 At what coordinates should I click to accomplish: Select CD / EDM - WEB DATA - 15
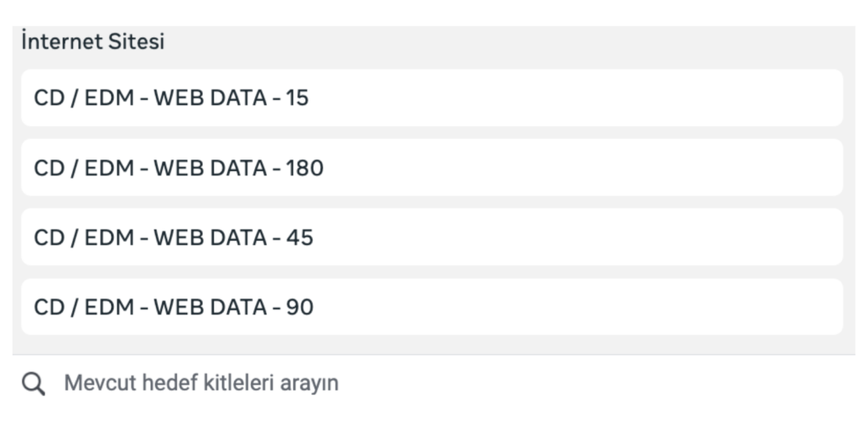click(x=431, y=97)
